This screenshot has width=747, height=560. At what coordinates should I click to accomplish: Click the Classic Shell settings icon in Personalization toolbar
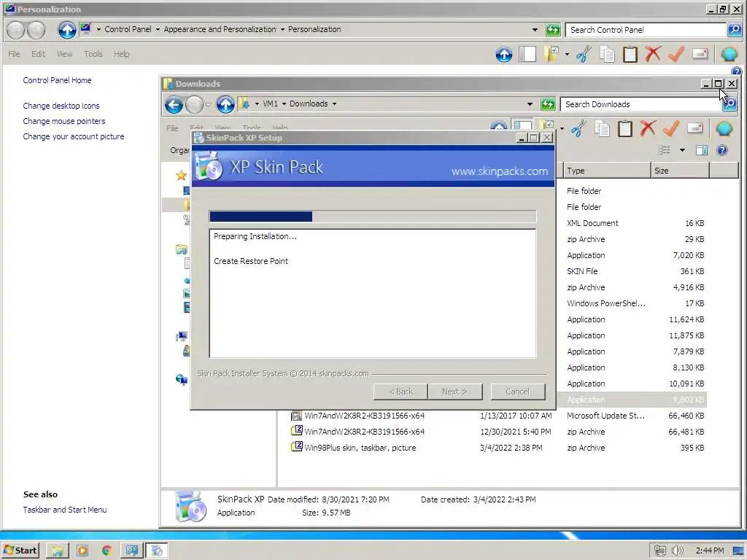point(729,54)
